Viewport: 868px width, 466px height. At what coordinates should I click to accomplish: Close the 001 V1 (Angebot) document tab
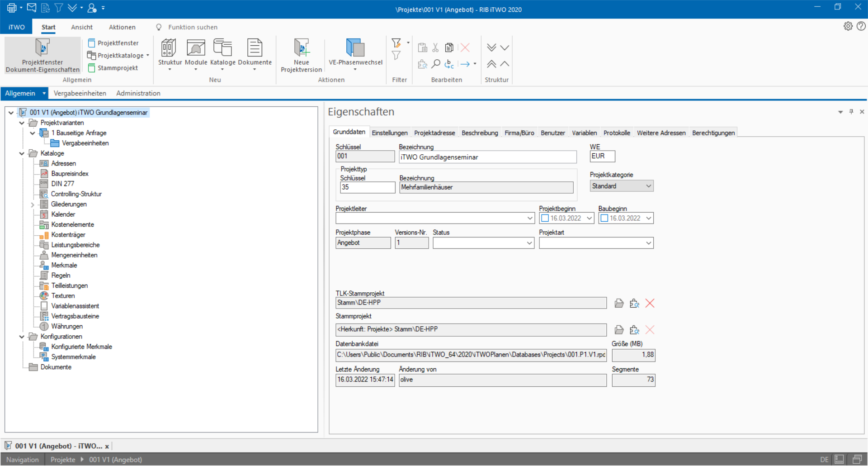click(x=107, y=446)
